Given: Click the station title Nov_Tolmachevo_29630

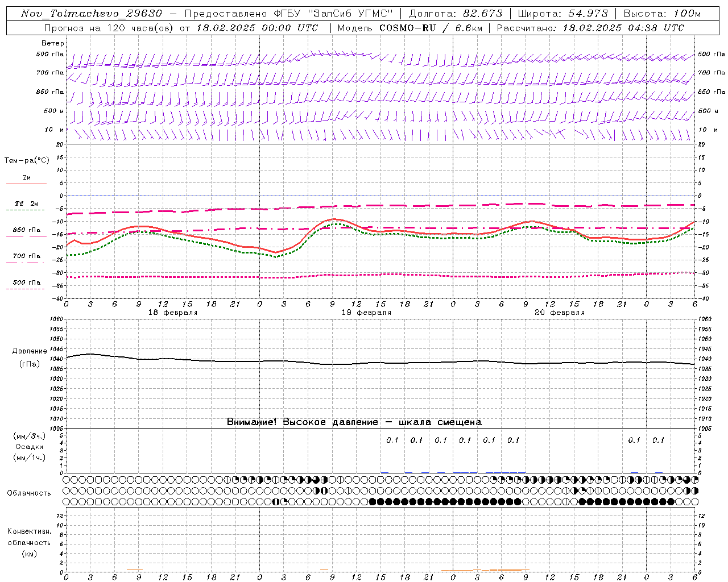Looking at the screenshot, I should coord(91,14).
